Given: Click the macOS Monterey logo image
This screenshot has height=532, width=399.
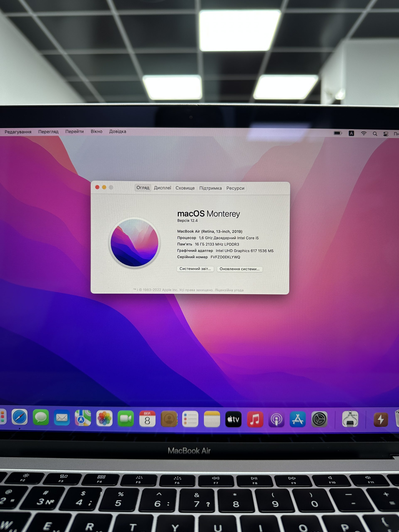Looking at the screenshot, I should click(135, 243).
